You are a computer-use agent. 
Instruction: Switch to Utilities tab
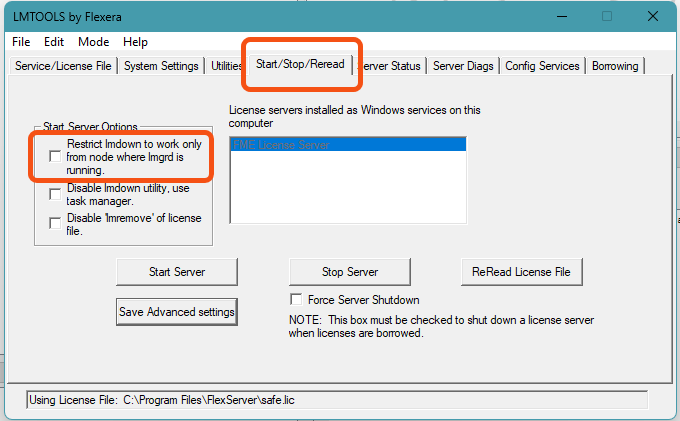point(226,66)
